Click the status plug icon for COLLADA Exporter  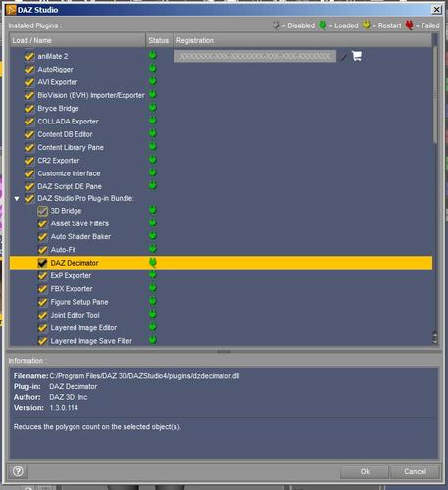[153, 121]
